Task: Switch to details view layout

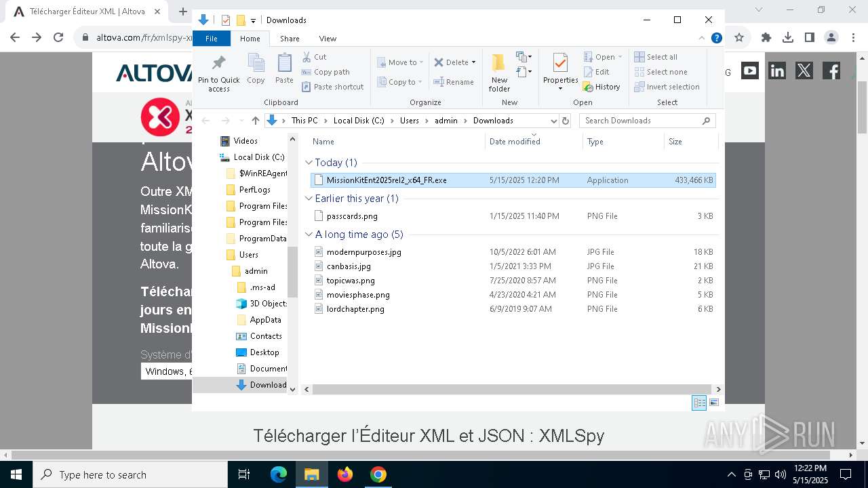Action: coord(699,403)
